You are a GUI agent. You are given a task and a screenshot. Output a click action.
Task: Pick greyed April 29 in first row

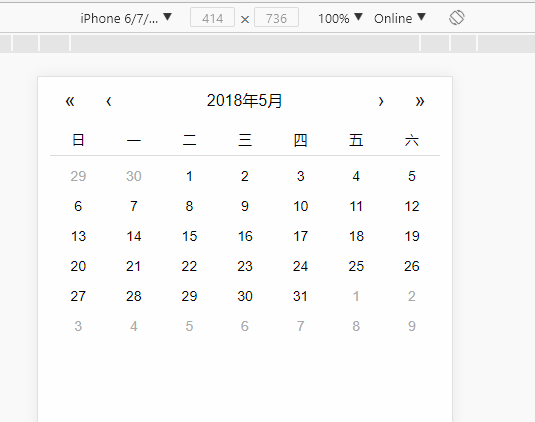pyautogui.click(x=78, y=176)
